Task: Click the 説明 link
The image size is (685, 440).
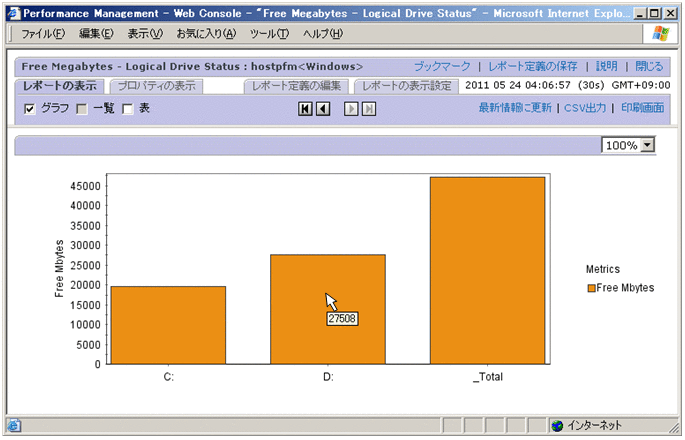Action: (x=607, y=66)
